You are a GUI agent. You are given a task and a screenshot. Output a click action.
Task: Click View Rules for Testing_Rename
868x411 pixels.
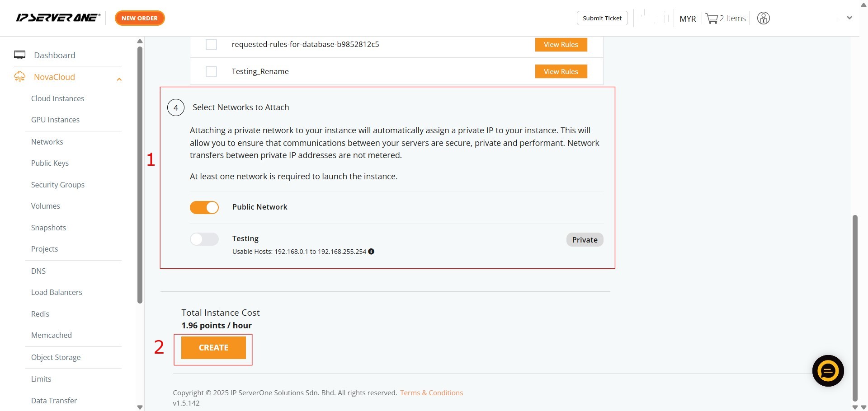point(561,71)
